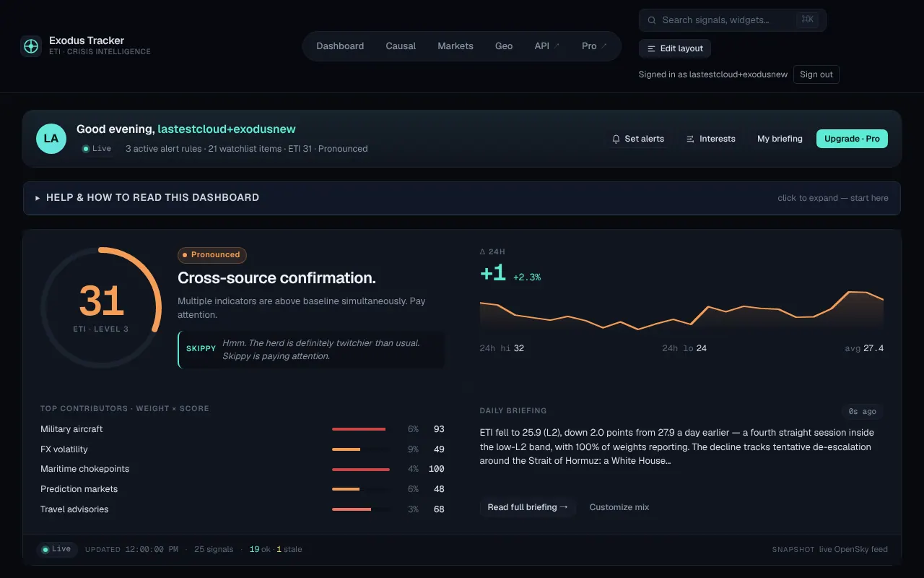Open the Pro external link tab

click(x=594, y=46)
